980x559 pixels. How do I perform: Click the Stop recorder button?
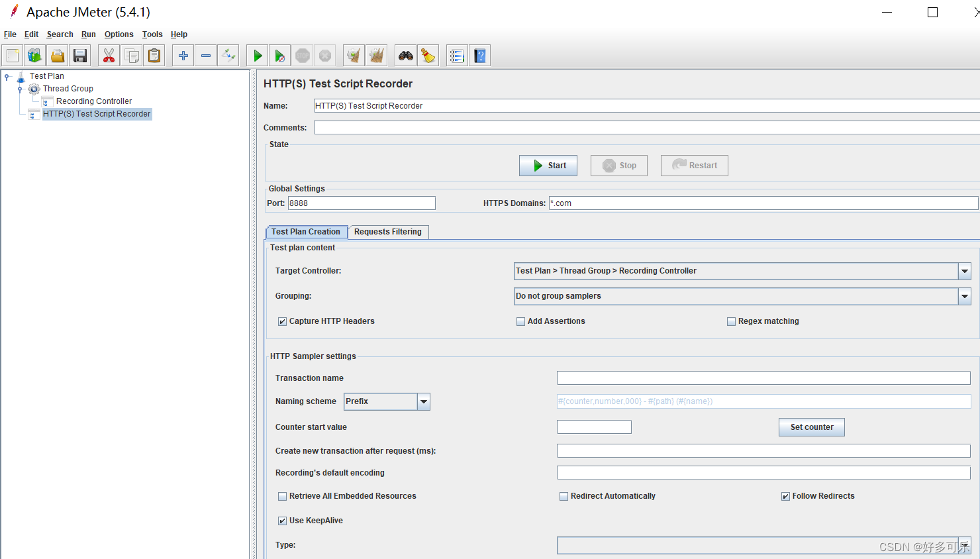[619, 166]
